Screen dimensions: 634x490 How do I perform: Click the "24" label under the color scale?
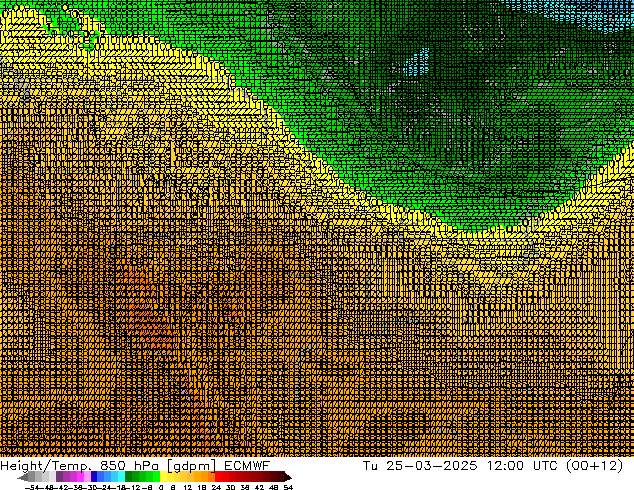(216, 487)
